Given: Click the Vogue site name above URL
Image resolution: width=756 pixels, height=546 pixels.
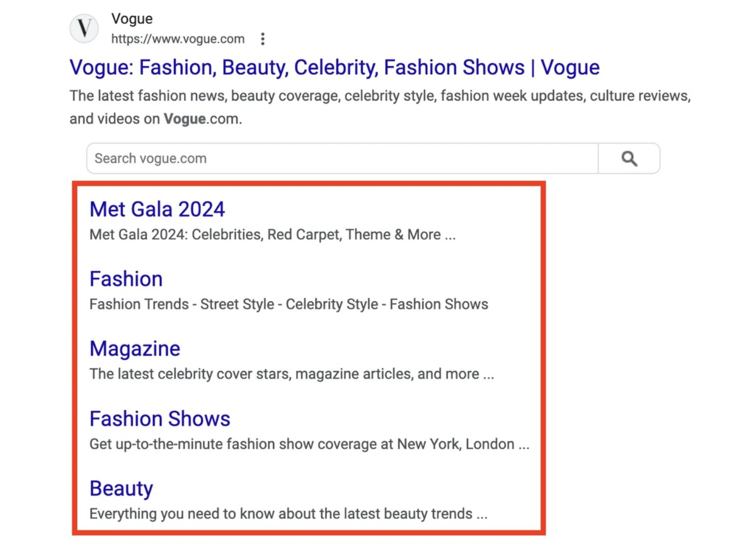Looking at the screenshot, I should click(132, 19).
